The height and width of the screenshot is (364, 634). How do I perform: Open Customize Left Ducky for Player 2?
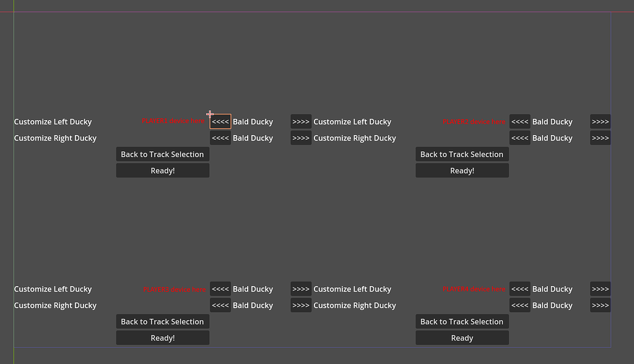[x=352, y=121]
